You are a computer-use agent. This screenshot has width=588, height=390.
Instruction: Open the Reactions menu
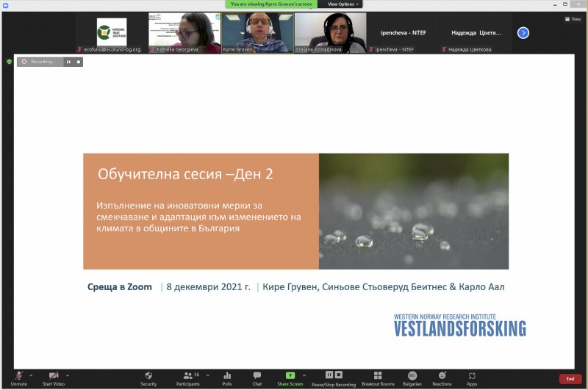(x=442, y=377)
